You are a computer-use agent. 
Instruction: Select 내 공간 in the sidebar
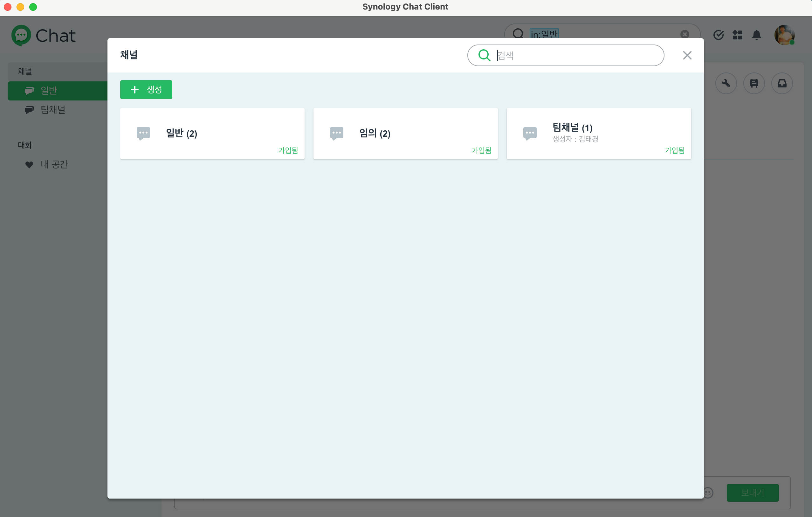(54, 164)
